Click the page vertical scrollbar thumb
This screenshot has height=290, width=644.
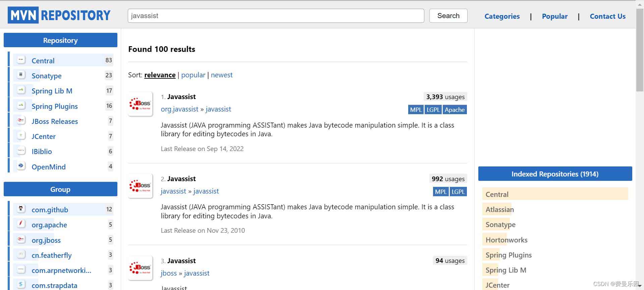tap(640, 50)
